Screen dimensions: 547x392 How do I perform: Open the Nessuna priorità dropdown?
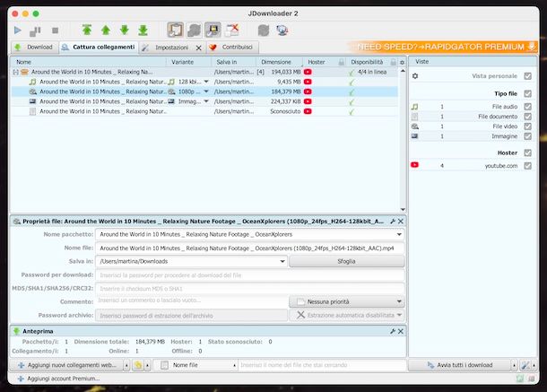(x=346, y=301)
